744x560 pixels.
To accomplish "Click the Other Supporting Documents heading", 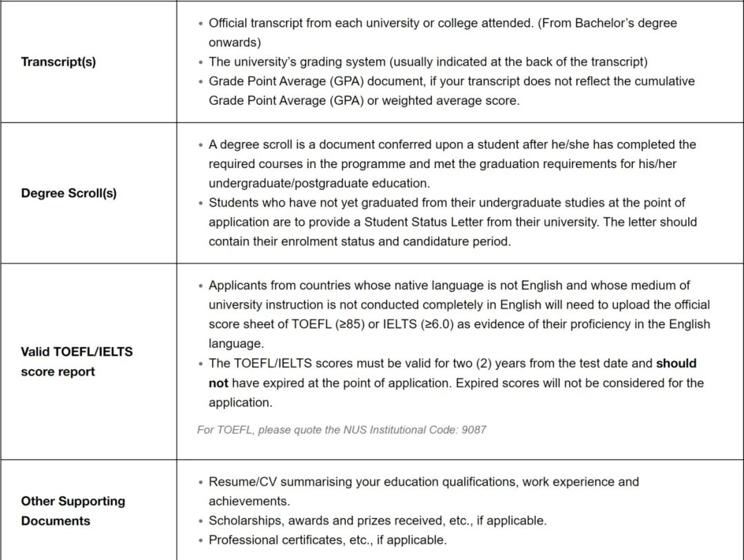I will 73,510.
